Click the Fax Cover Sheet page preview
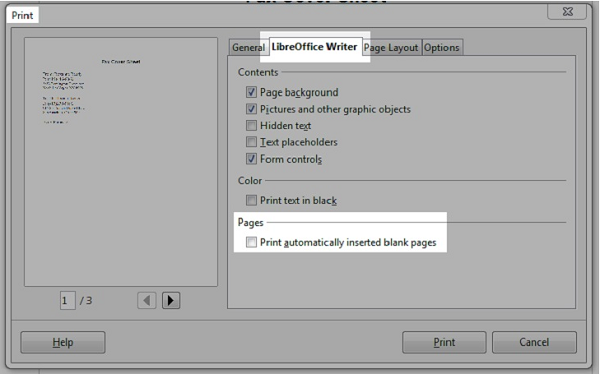 [121, 162]
